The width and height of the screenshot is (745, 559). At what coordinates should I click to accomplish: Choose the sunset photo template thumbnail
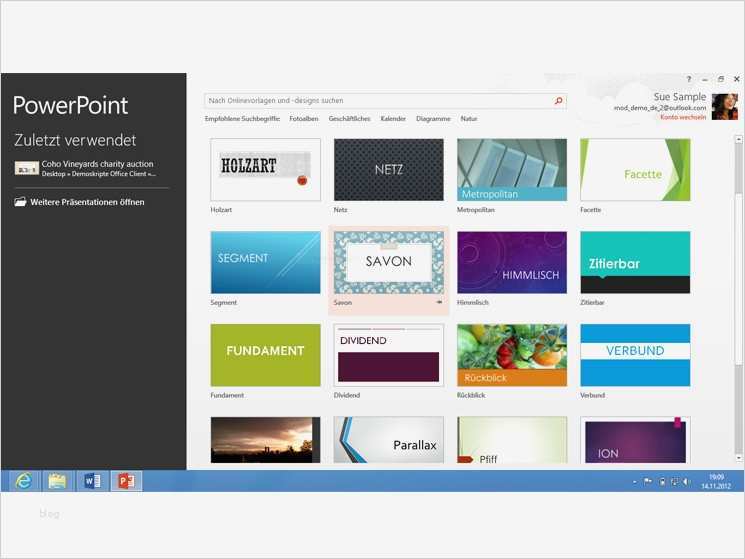click(x=265, y=440)
